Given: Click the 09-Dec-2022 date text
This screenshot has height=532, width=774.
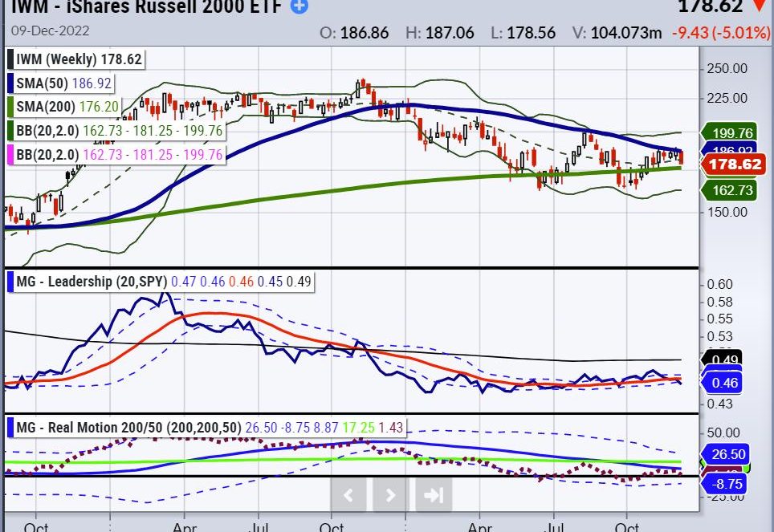Looking at the screenshot, I should coord(51,31).
